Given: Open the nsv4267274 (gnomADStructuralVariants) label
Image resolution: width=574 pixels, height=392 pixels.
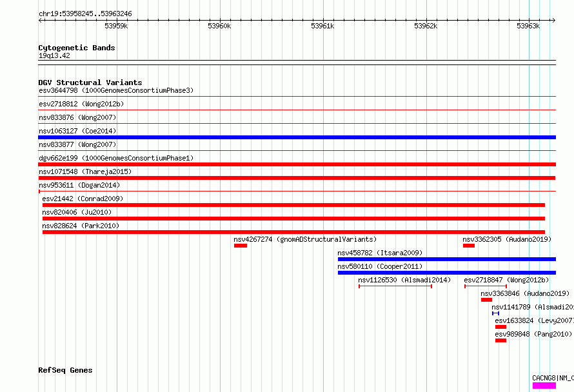Looking at the screenshot, I should 305,239.
